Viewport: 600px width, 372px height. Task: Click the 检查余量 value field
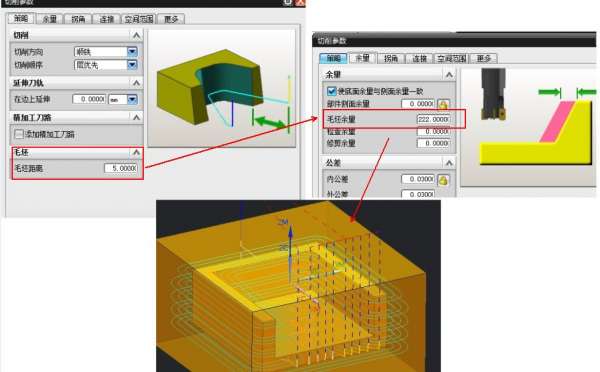[x=433, y=131]
